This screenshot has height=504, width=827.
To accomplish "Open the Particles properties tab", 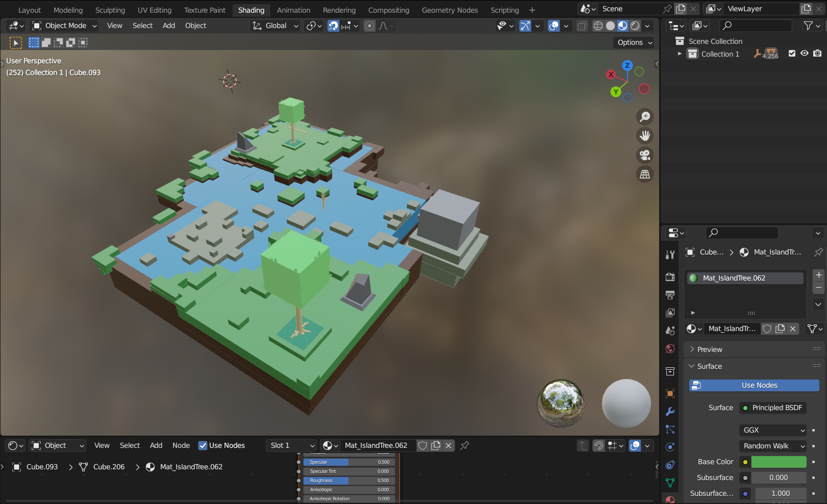I will coord(670,430).
